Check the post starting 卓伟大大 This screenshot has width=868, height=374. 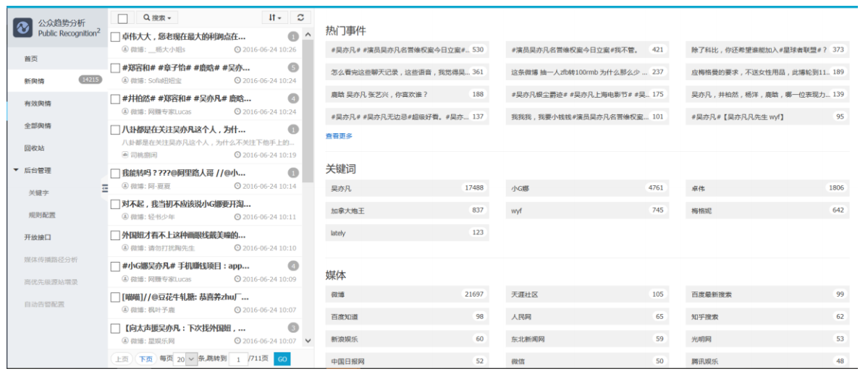coord(116,37)
